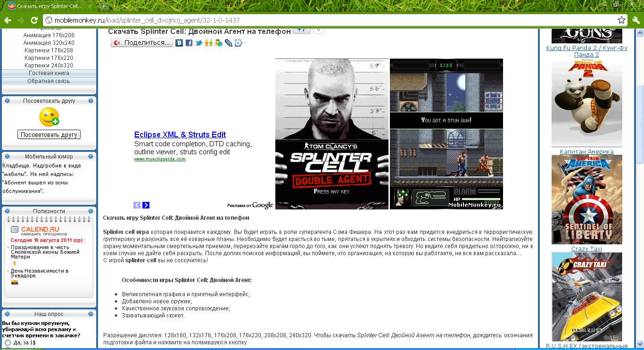Open Картинки 176x220 in the sidebar
Screen dimensions: 644x350
[x=49, y=58]
